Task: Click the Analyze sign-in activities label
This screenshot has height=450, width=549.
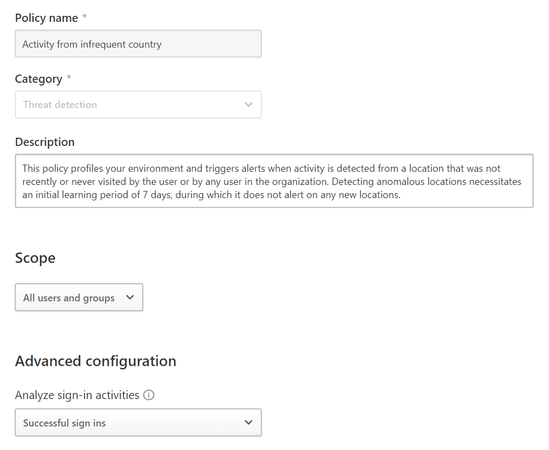Action: point(77,395)
